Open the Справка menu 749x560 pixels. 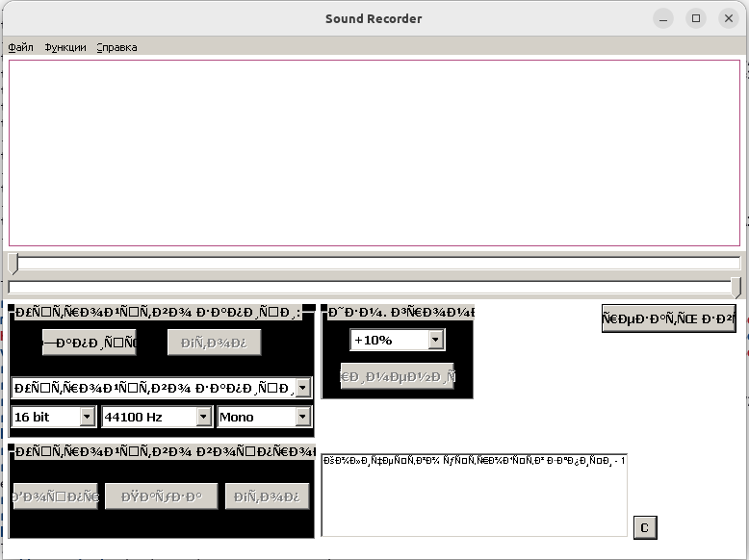click(x=116, y=47)
